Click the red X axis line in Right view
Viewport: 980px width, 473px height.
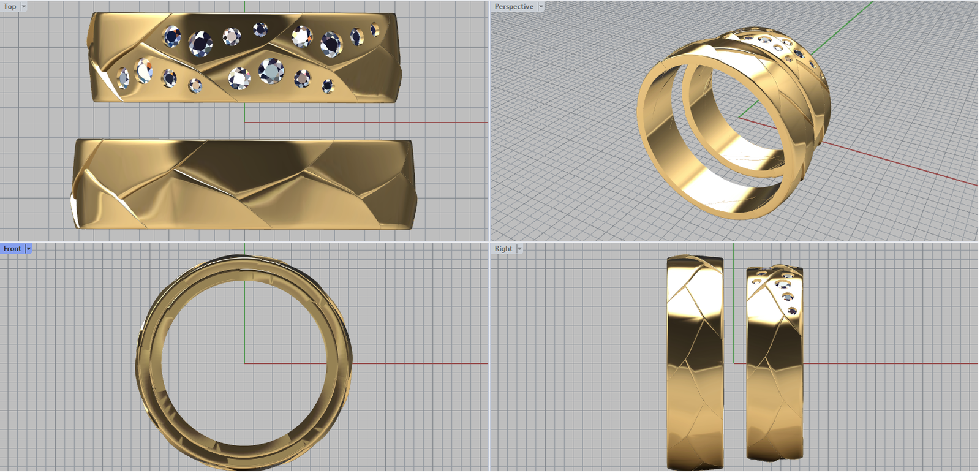tap(888, 363)
